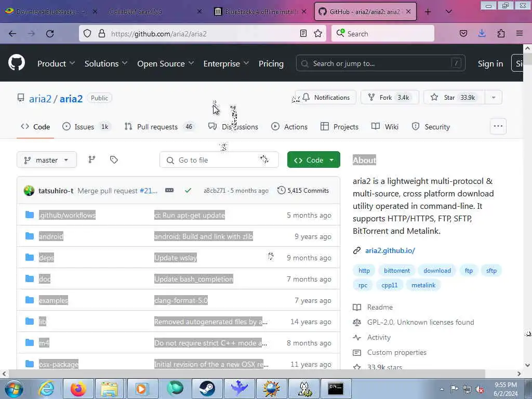Screen dimensions: 532x399
Task: Open aria2.github.io website link
Action: click(x=390, y=250)
